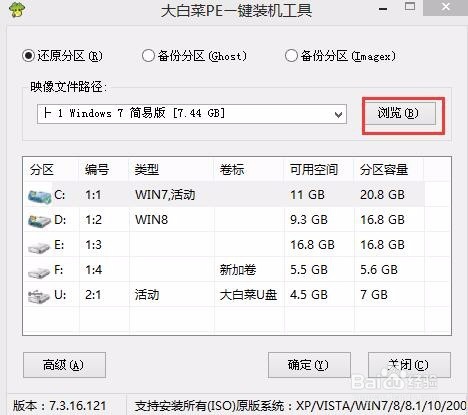The height and width of the screenshot is (415, 468).
Task: Click the 20.8 GB capacity cell
Action: tap(382, 195)
